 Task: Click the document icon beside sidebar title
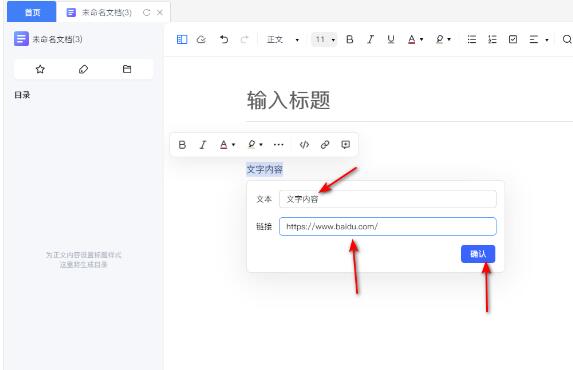21,39
